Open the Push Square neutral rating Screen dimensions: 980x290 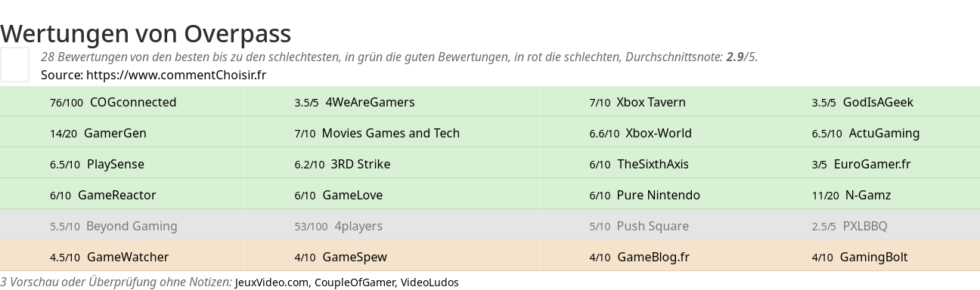pyautogui.click(x=653, y=226)
